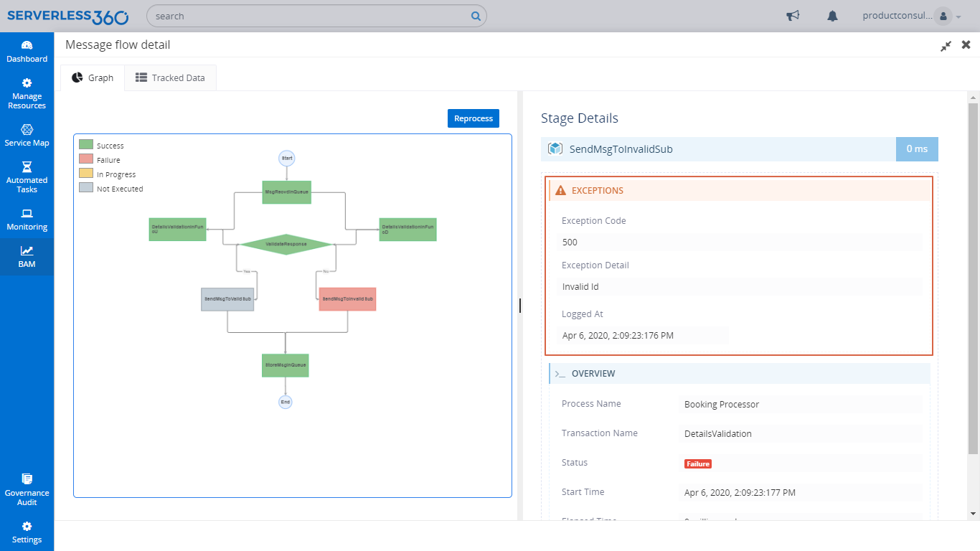Collapse the EXCEPTIONS section header
This screenshot has height=551, width=980.
click(x=740, y=191)
